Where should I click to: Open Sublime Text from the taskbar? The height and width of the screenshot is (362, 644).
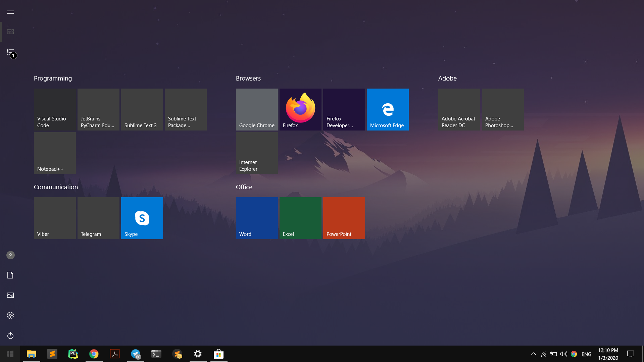(x=52, y=354)
